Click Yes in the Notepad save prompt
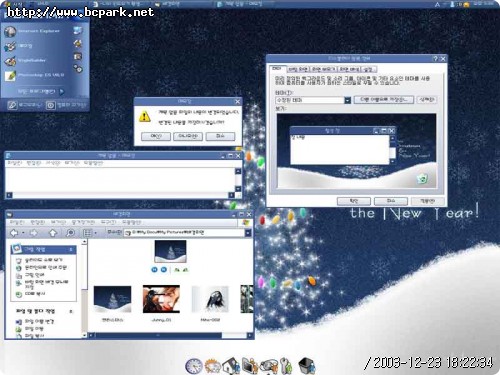Image resolution: width=500 pixels, height=375 pixels. pyautogui.click(x=156, y=136)
